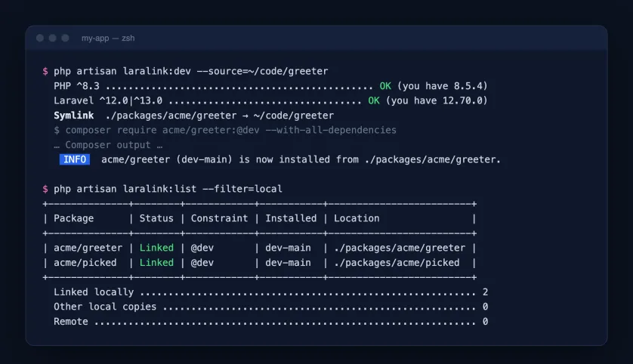Image resolution: width=633 pixels, height=364 pixels.
Task: Click the 'Linked locally' summary label
Action: (x=94, y=292)
